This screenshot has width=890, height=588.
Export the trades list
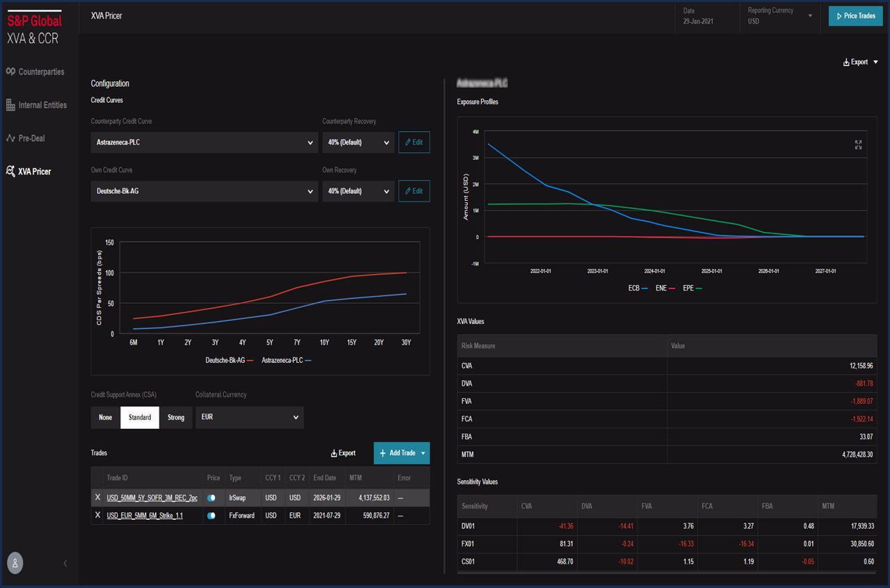[x=343, y=453]
